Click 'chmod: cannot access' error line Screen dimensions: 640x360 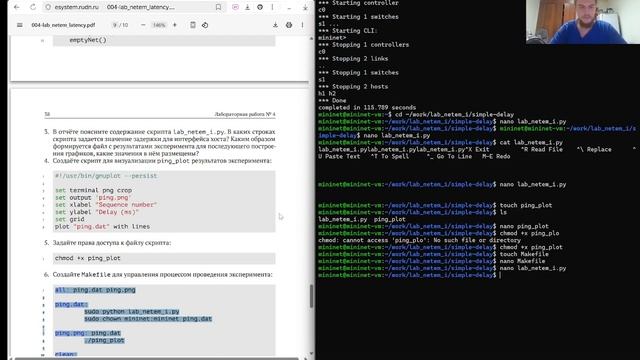[x=419, y=240]
